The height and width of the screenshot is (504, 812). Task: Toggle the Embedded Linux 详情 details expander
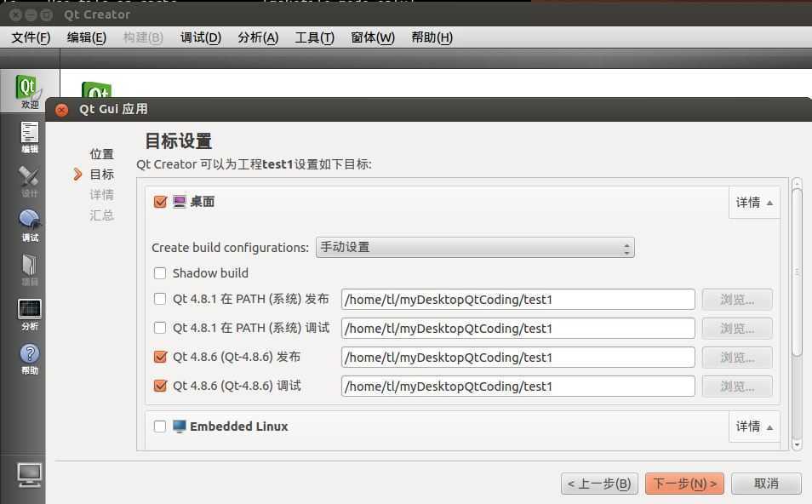coord(754,427)
